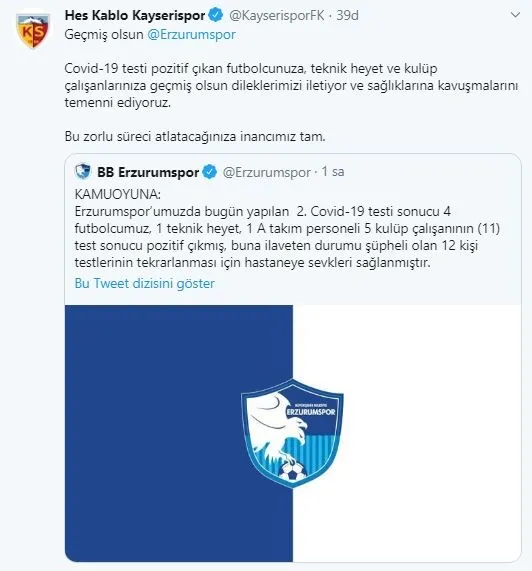Viewport: 532px width, 571px height.
Task: Open the BB Erzurumspor quoted account name
Action: coord(148,172)
